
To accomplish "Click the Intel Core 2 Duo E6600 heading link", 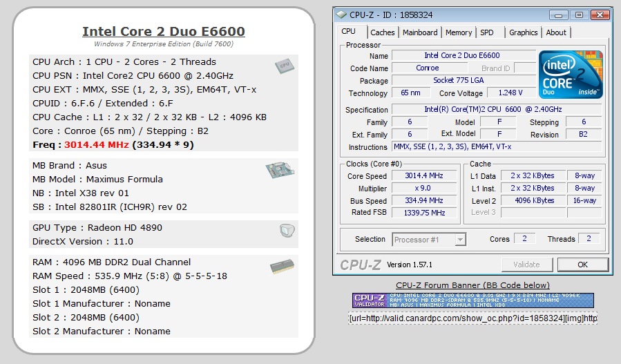I will (164, 31).
